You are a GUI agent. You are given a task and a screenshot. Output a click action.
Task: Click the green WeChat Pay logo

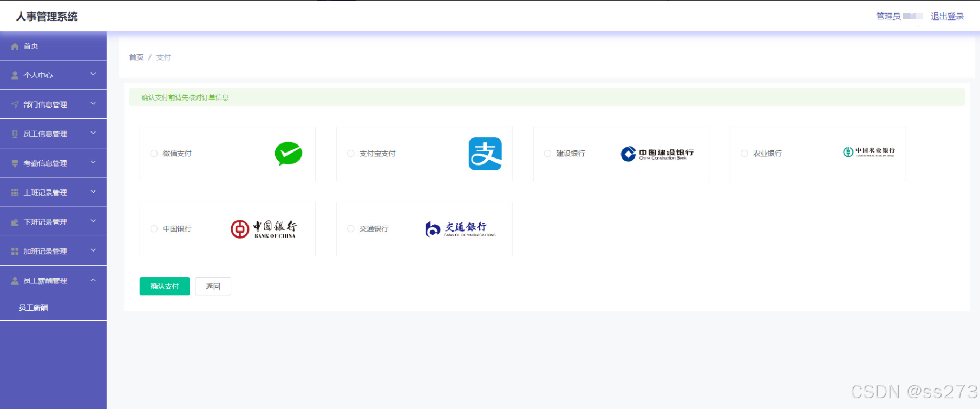[x=288, y=154]
